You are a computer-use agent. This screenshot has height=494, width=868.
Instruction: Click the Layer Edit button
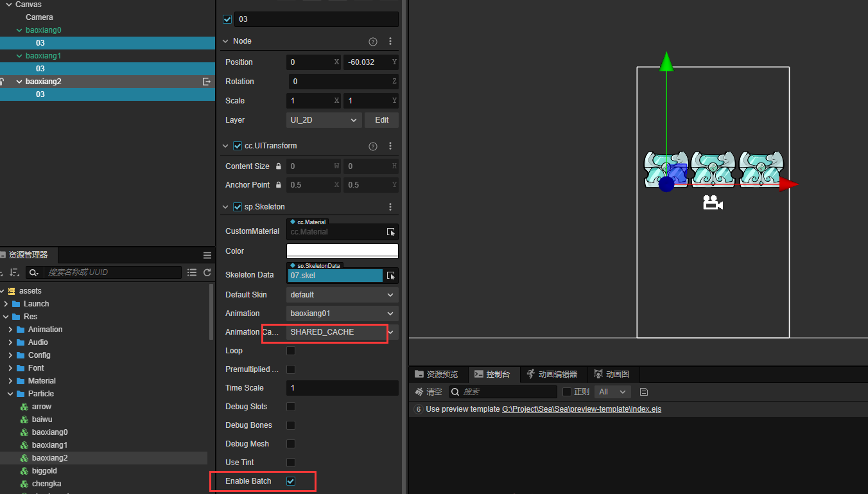pyautogui.click(x=382, y=120)
